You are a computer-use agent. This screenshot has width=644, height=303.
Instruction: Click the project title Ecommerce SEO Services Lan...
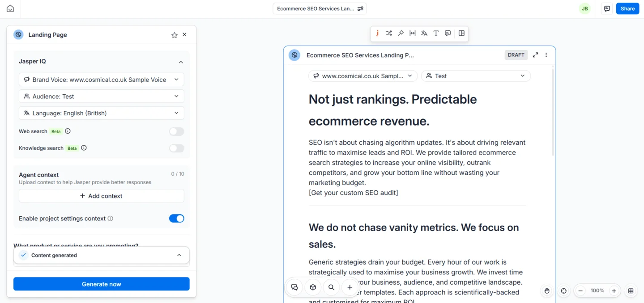pyautogui.click(x=316, y=8)
